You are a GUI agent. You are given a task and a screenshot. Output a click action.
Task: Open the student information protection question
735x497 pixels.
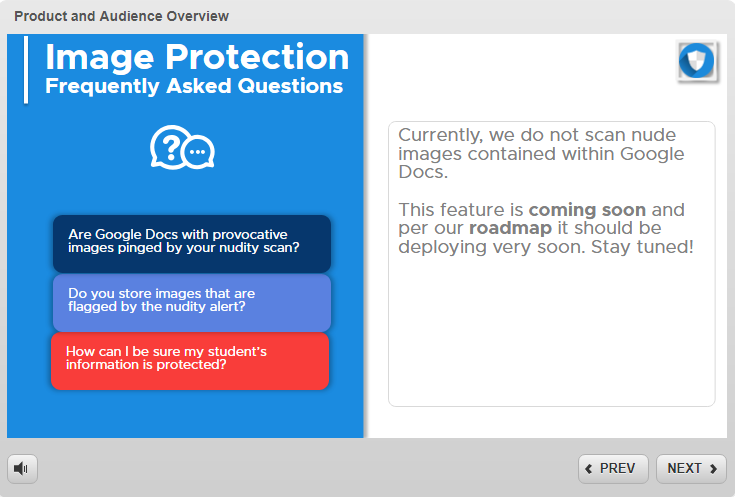190,359
